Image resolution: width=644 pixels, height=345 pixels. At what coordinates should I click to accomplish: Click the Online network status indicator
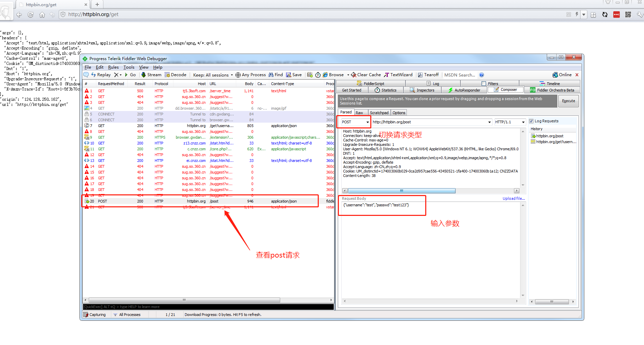[562, 75]
